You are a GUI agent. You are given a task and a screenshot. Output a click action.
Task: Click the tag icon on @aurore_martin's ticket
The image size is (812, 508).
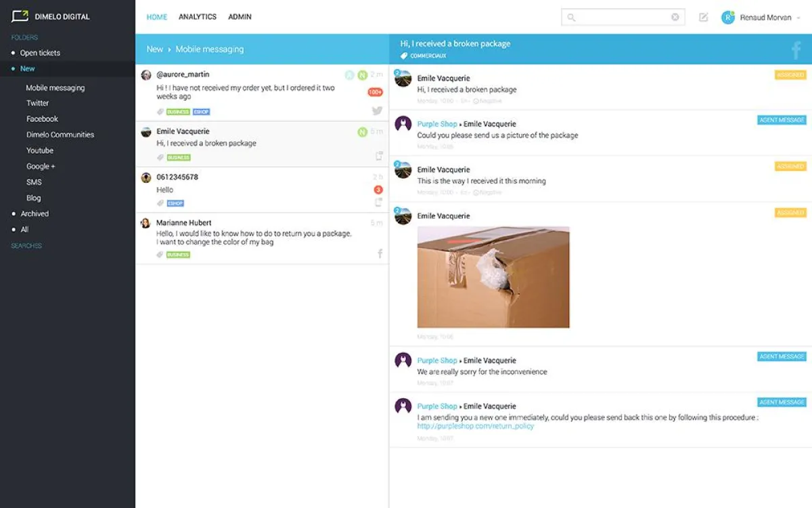(x=160, y=112)
